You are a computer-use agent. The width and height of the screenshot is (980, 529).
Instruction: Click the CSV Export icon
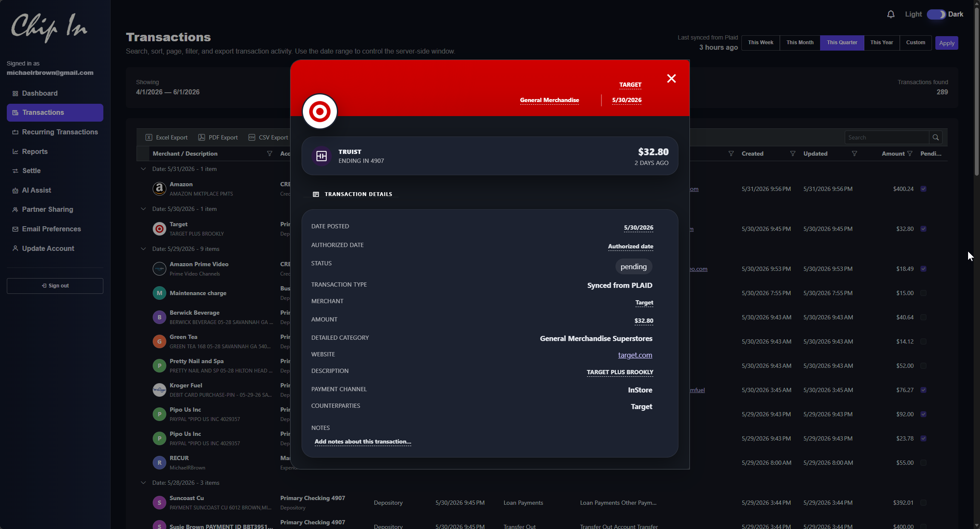(252, 137)
